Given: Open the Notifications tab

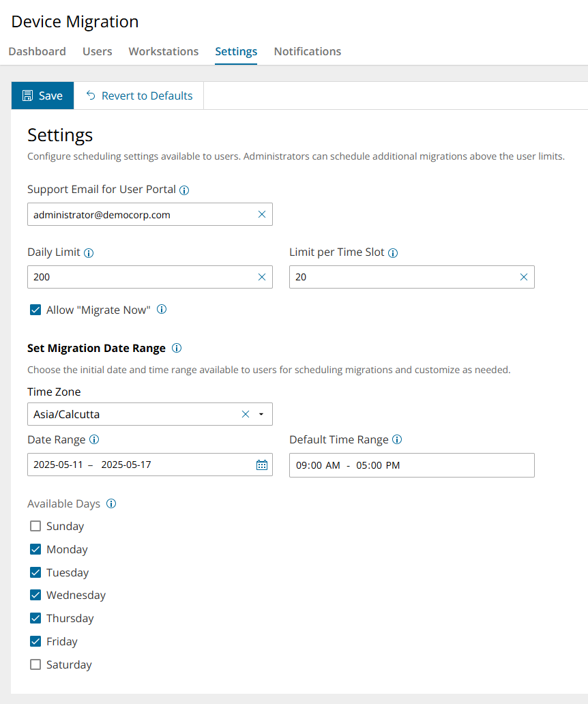Looking at the screenshot, I should pyautogui.click(x=308, y=52).
